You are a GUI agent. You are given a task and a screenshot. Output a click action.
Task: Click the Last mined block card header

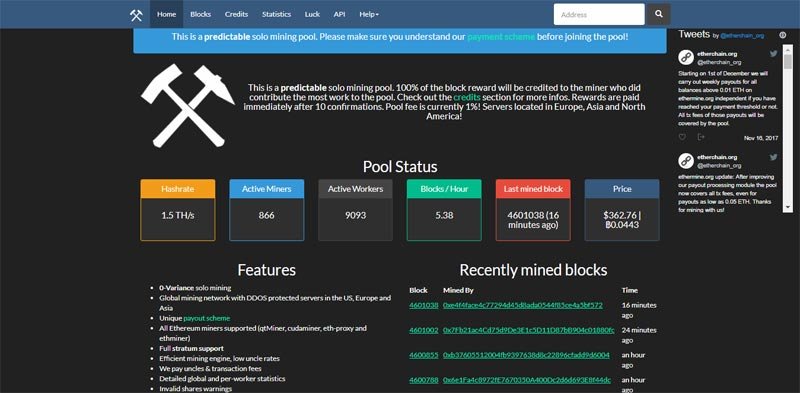533,189
